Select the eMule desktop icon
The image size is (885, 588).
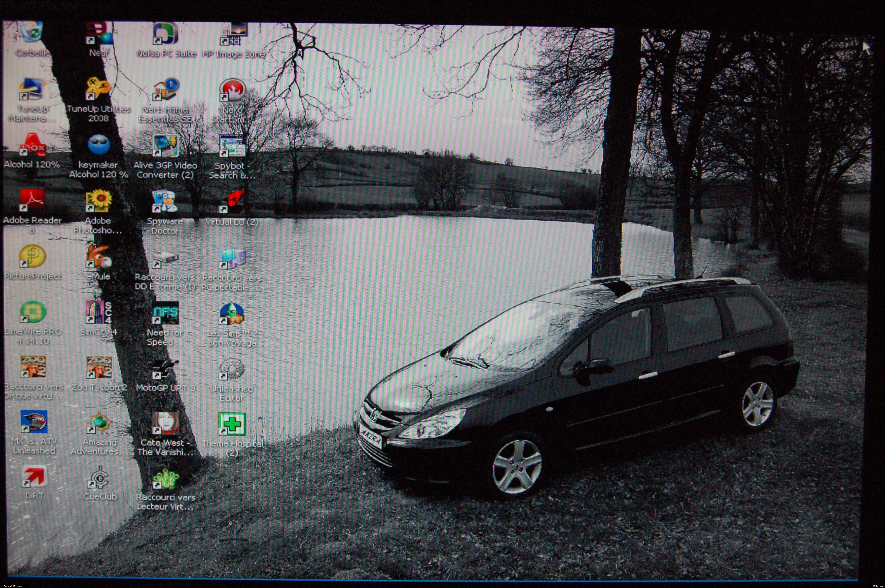click(x=99, y=257)
